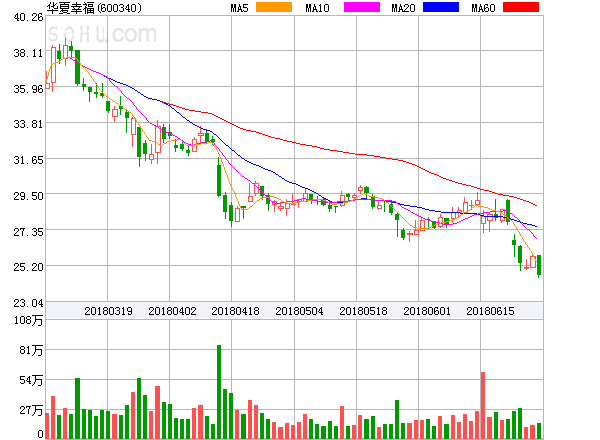Click the 38.11 price axis label
The image size is (600, 440).
[28, 53]
